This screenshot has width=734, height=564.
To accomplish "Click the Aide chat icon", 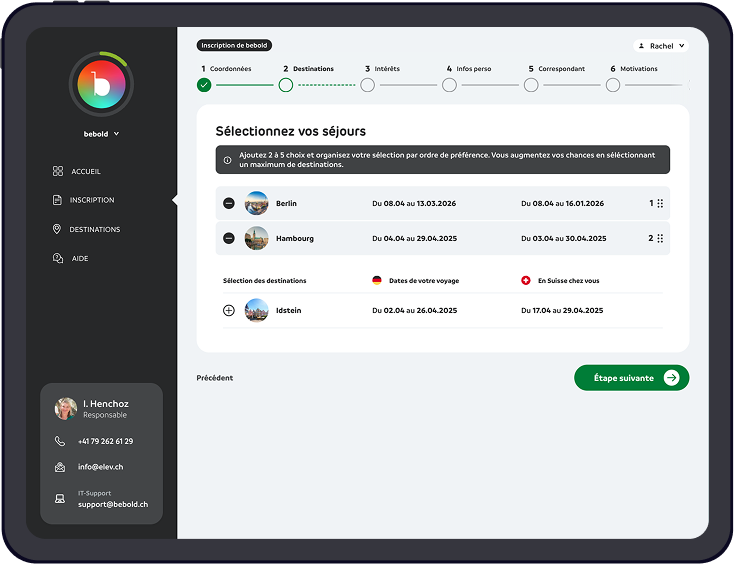I will click(58, 258).
